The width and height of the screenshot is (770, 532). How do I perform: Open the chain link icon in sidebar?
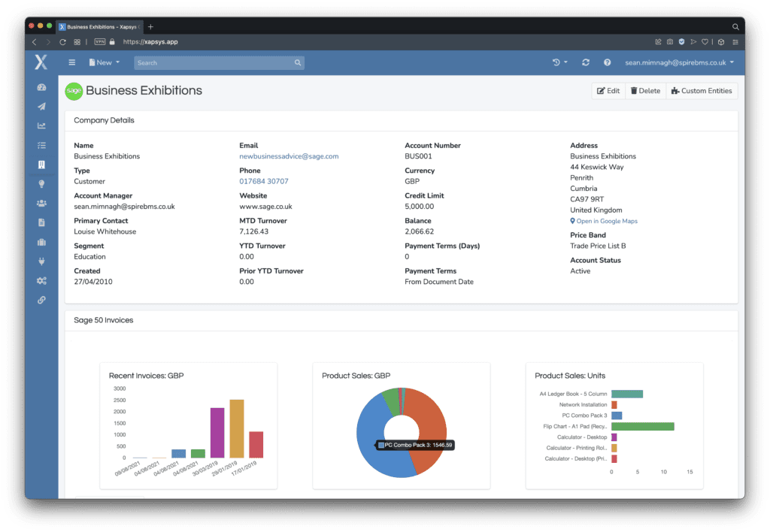click(x=42, y=300)
